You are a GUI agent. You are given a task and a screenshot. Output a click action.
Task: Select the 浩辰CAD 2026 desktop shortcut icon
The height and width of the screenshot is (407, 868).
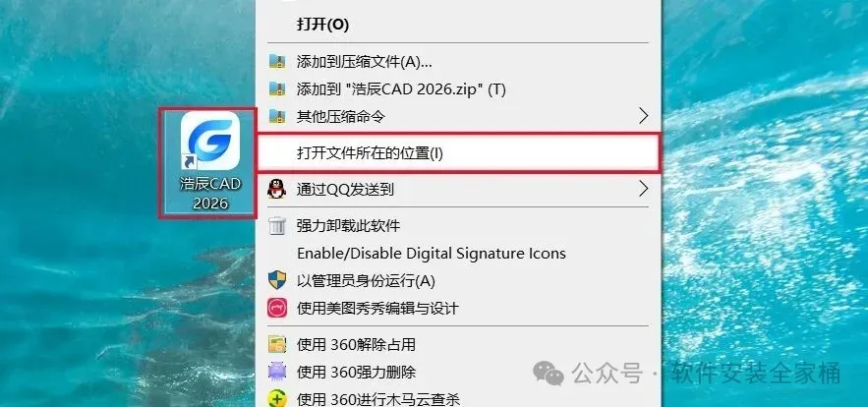click(210, 141)
